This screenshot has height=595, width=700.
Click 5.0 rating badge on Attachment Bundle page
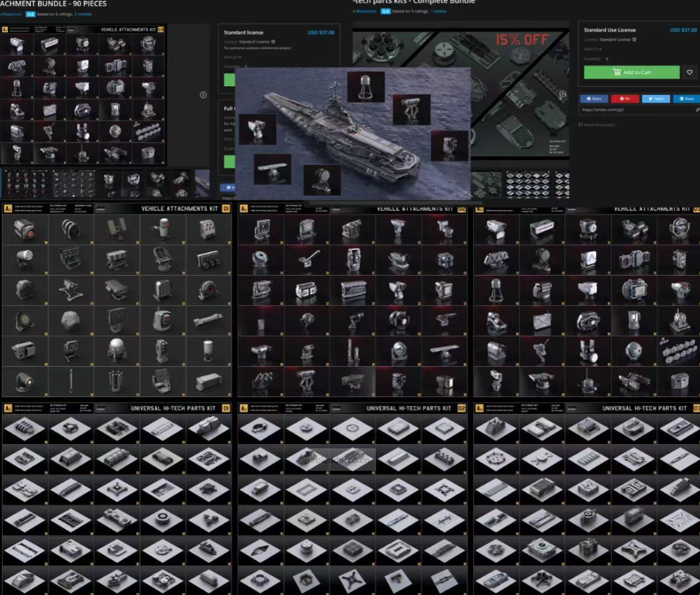30,14
